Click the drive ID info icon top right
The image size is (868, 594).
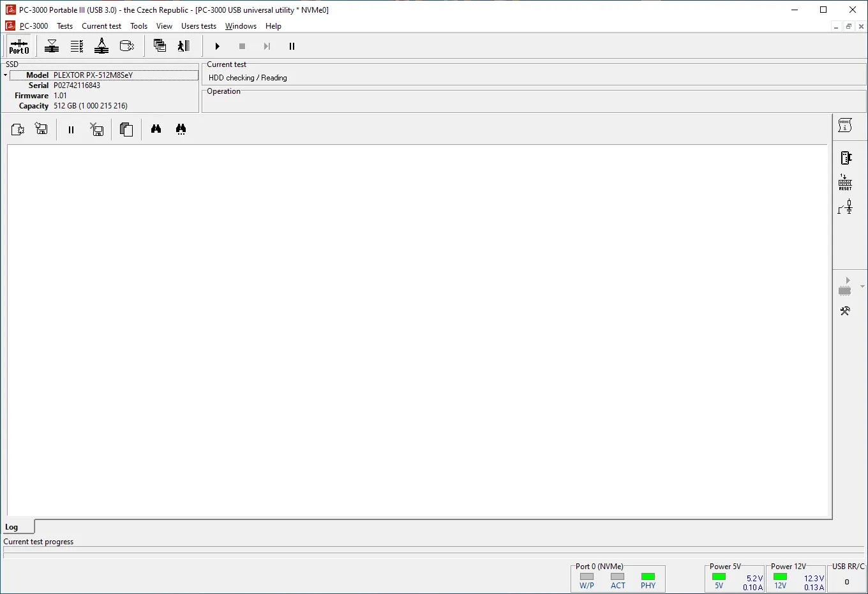click(845, 126)
